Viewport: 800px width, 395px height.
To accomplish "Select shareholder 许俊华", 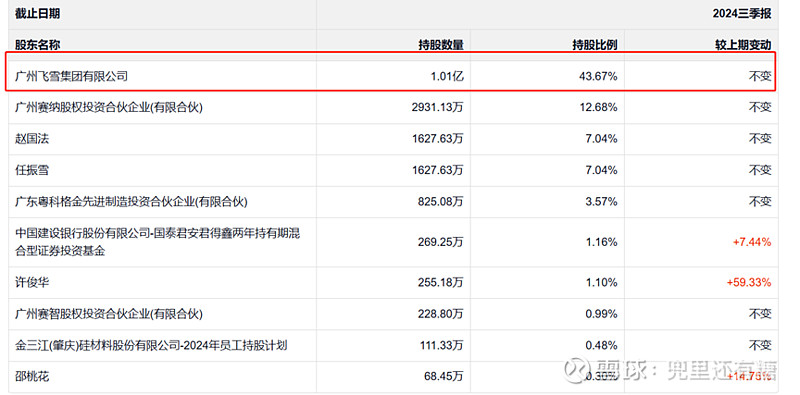I will [x=32, y=282].
